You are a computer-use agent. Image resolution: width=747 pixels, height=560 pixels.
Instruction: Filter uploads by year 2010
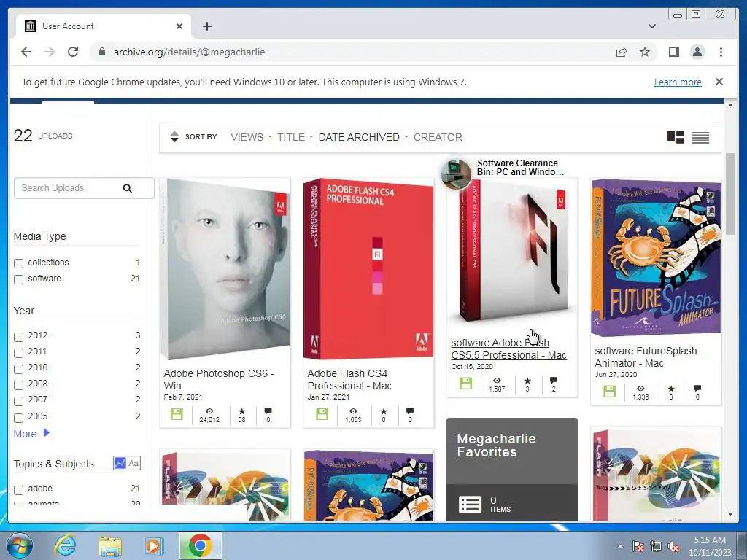pyautogui.click(x=18, y=369)
